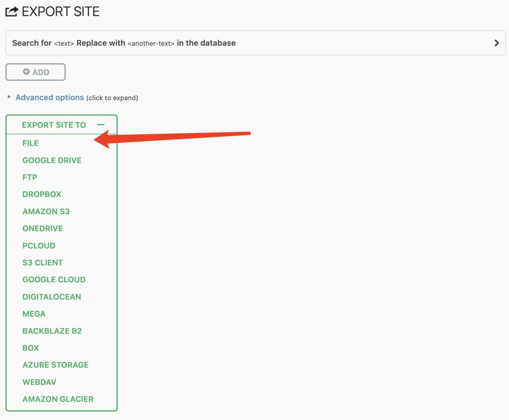Export the site to GOOGLE CLOUD

point(54,279)
